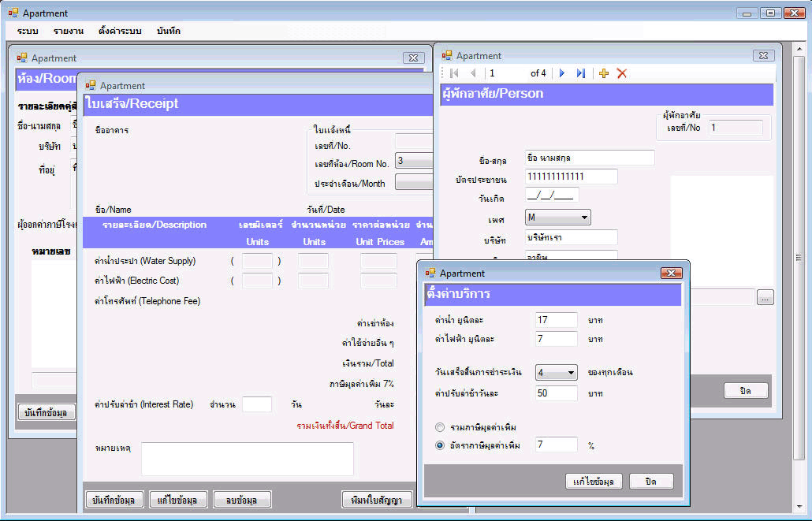The image size is (812, 521).
Task: Select the อัตราภาษีมูลค่าเพิ่ม radio button
Action: [440, 445]
